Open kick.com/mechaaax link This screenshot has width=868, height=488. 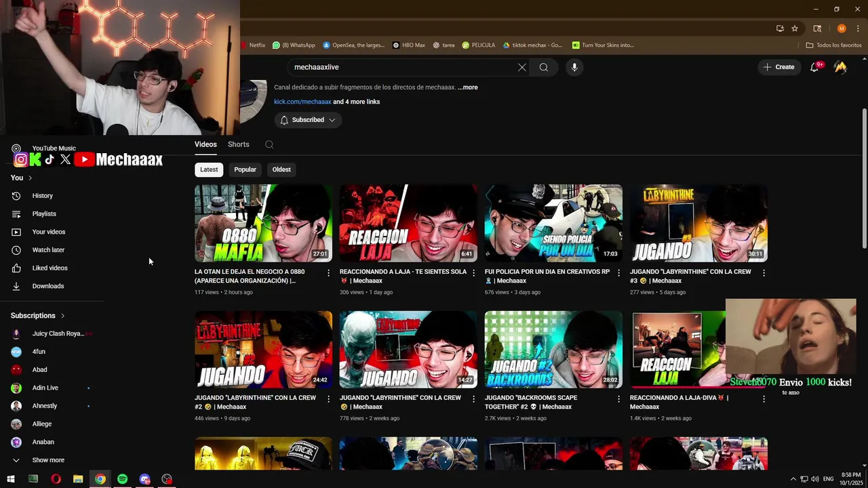(x=302, y=102)
